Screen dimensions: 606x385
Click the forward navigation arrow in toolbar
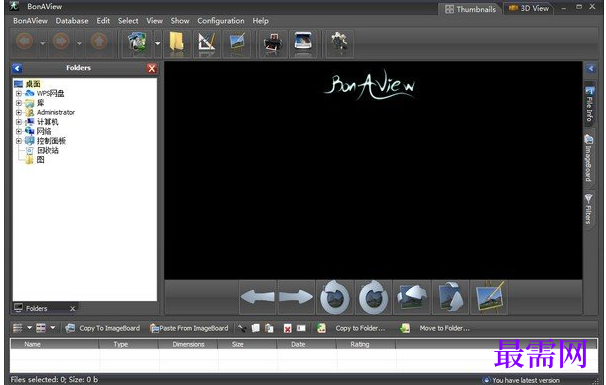61,41
